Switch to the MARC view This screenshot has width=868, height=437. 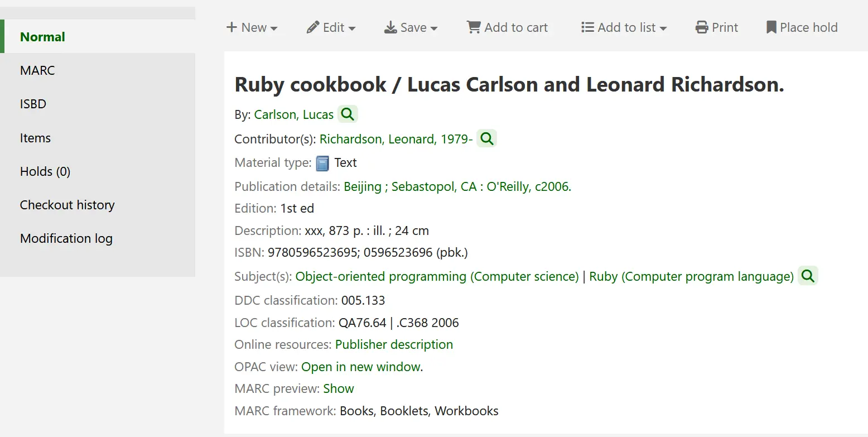(x=98, y=70)
